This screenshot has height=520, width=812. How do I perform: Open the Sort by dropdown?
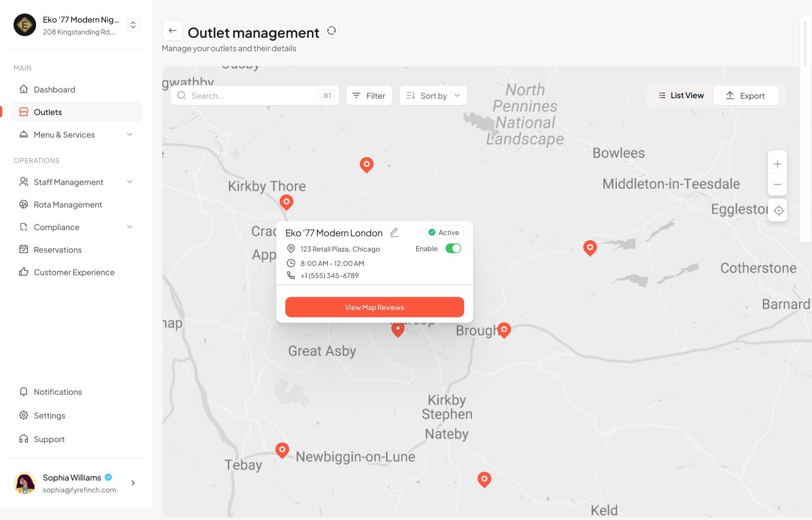(433, 95)
